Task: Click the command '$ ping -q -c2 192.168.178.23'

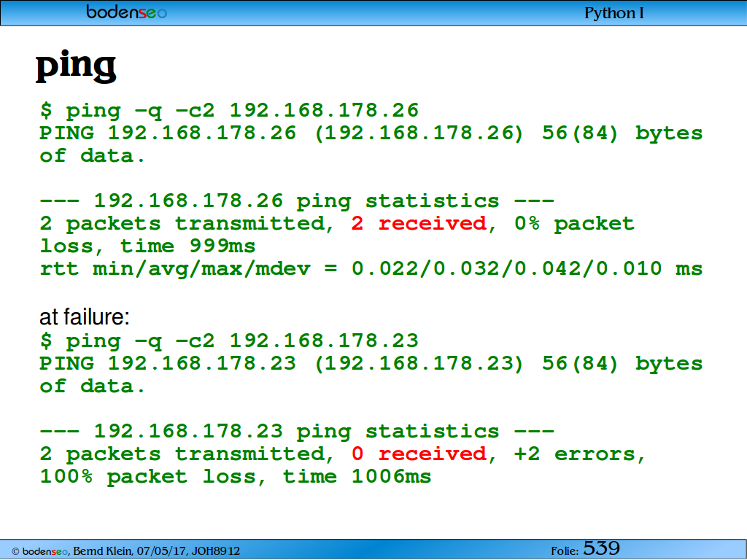Action: (228, 341)
